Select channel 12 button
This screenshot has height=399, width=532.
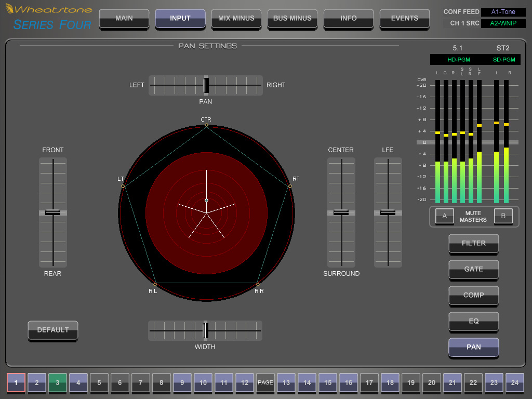tap(245, 383)
